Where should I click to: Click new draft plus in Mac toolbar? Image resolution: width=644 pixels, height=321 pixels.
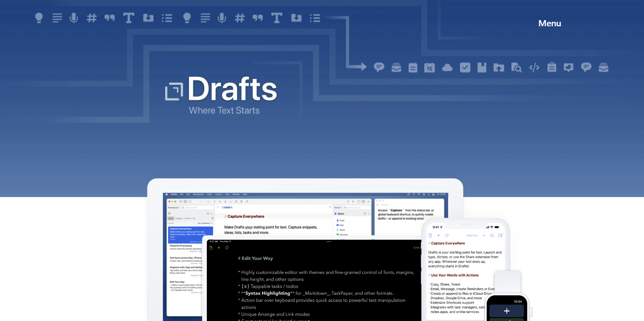pos(220,201)
